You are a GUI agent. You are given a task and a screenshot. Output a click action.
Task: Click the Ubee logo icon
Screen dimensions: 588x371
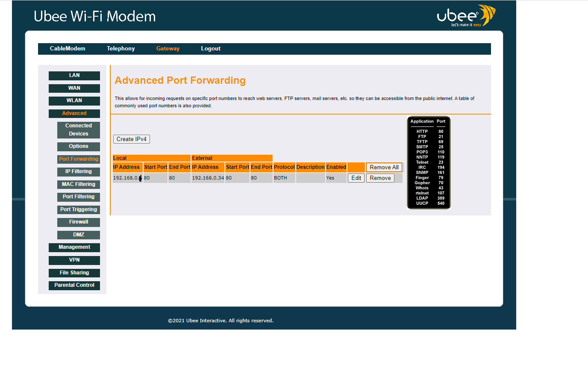[466, 16]
